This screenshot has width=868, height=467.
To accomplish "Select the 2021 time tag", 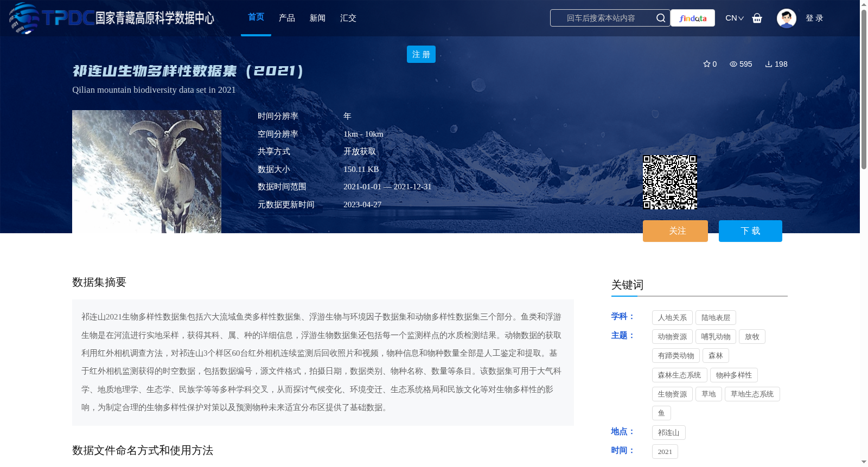I will pos(665,452).
